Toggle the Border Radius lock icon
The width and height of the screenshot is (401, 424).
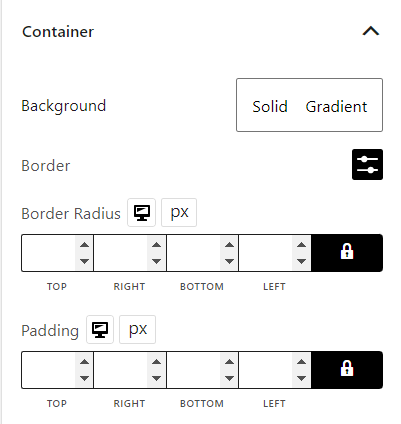[347, 253]
